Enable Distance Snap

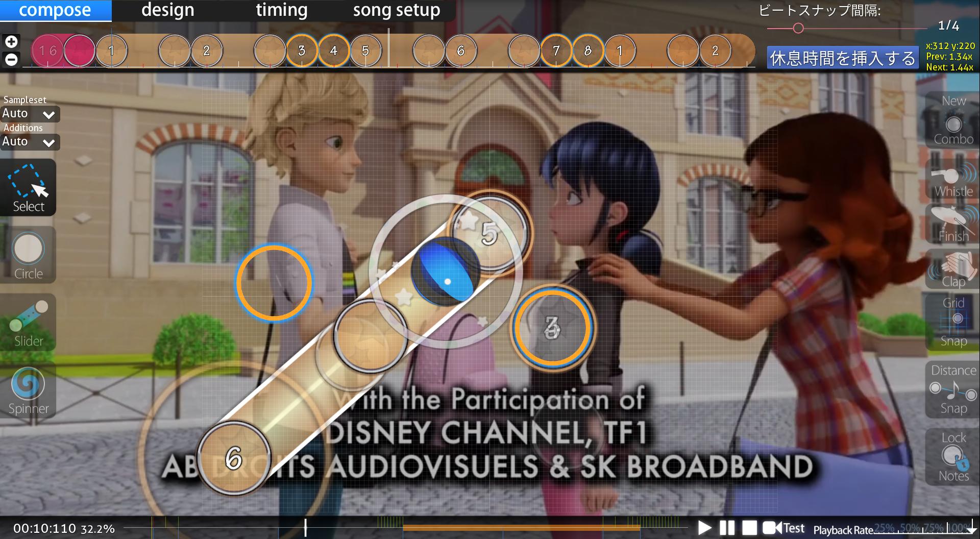click(x=953, y=389)
